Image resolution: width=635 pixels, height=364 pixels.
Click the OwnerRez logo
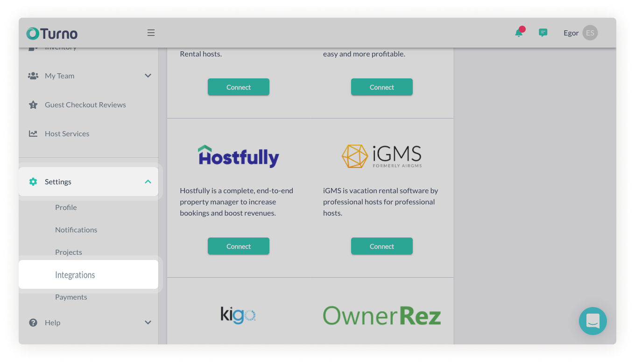coord(382,315)
